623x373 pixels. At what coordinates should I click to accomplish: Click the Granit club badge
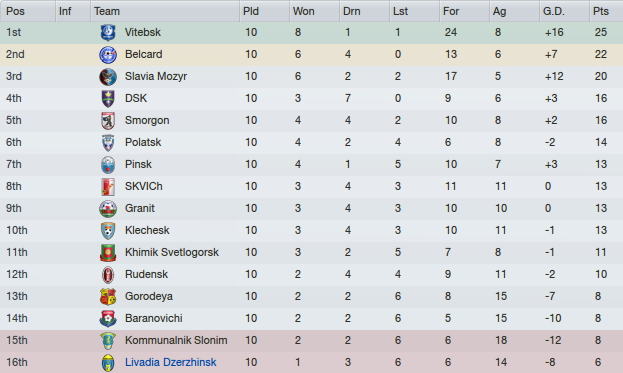pos(108,209)
